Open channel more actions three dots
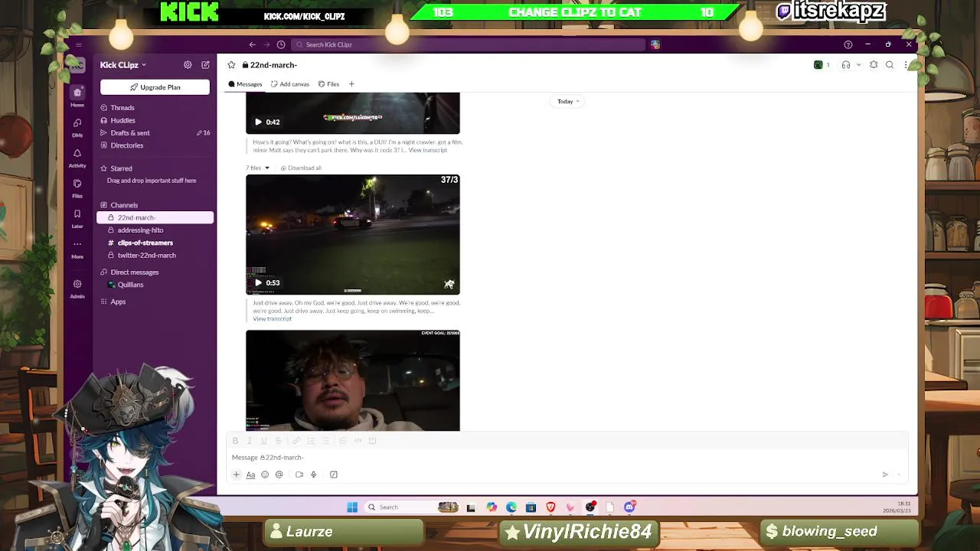Image resolution: width=980 pixels, height=551 pixels. coord(906,65)
